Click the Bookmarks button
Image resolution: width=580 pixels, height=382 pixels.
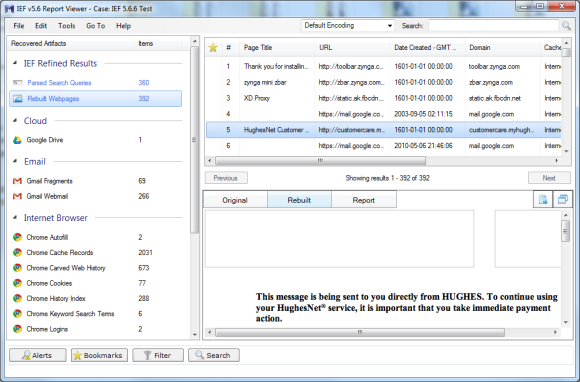coord(99,355)
